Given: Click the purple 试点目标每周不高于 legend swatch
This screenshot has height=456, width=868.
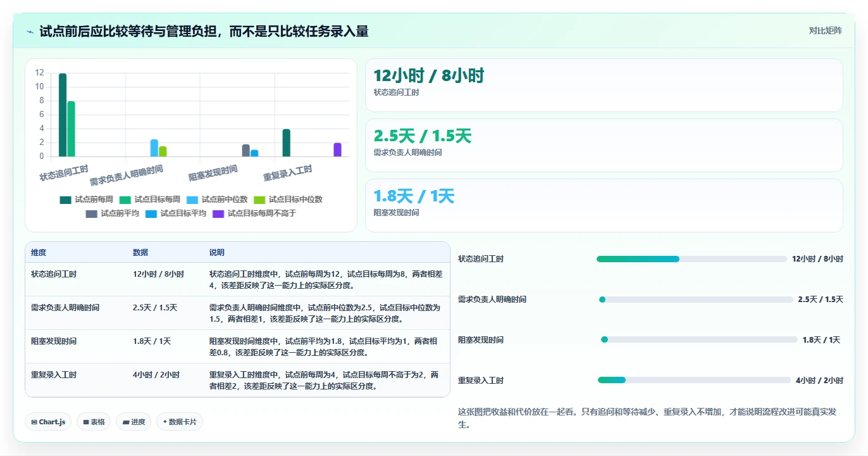Looking at the screenshot, I should point(218,213).
